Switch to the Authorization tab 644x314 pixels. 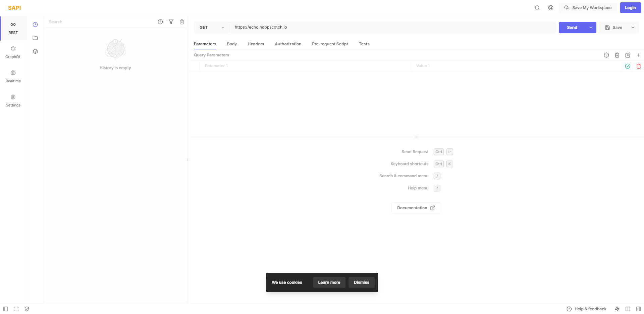point(288,44)
